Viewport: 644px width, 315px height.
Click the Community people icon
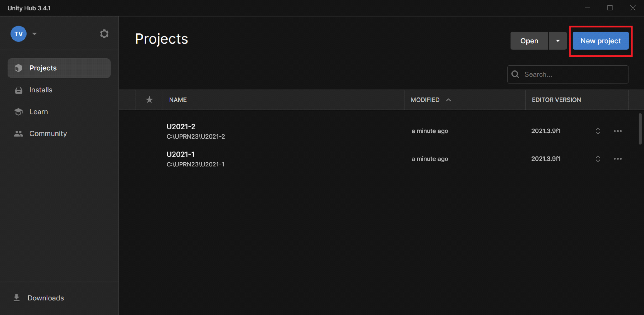click(19, 134)
